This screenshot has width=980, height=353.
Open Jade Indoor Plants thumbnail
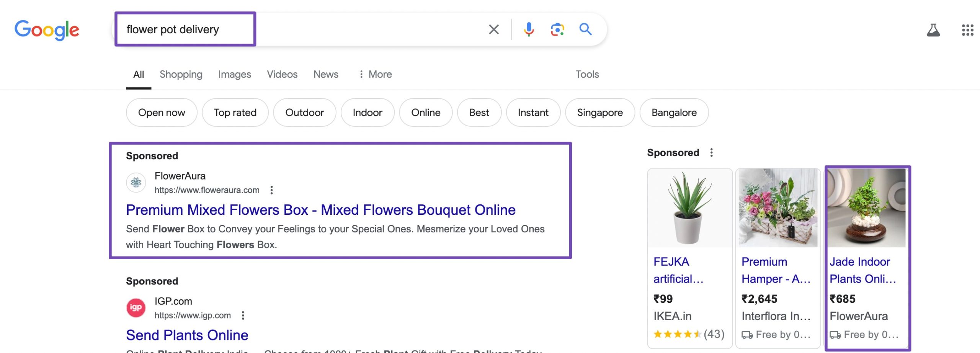pyautogui.click(x=867, y=208)
